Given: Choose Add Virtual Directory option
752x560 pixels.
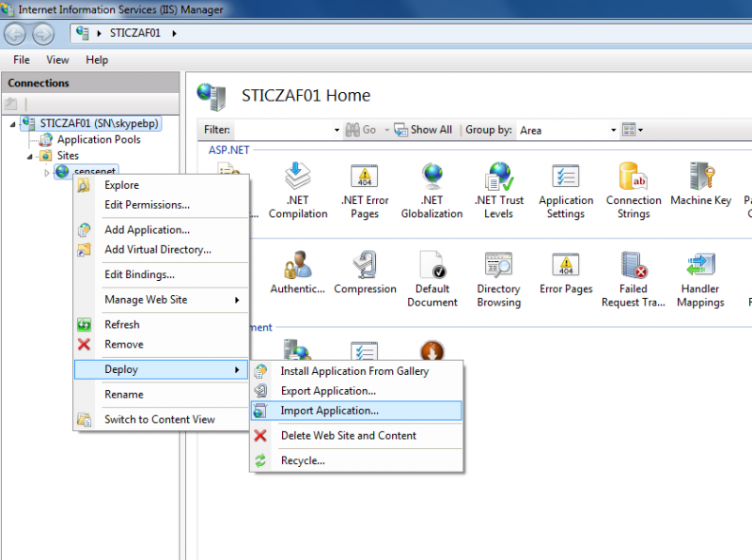Looking at the screenshot, I should click(161, 249).
